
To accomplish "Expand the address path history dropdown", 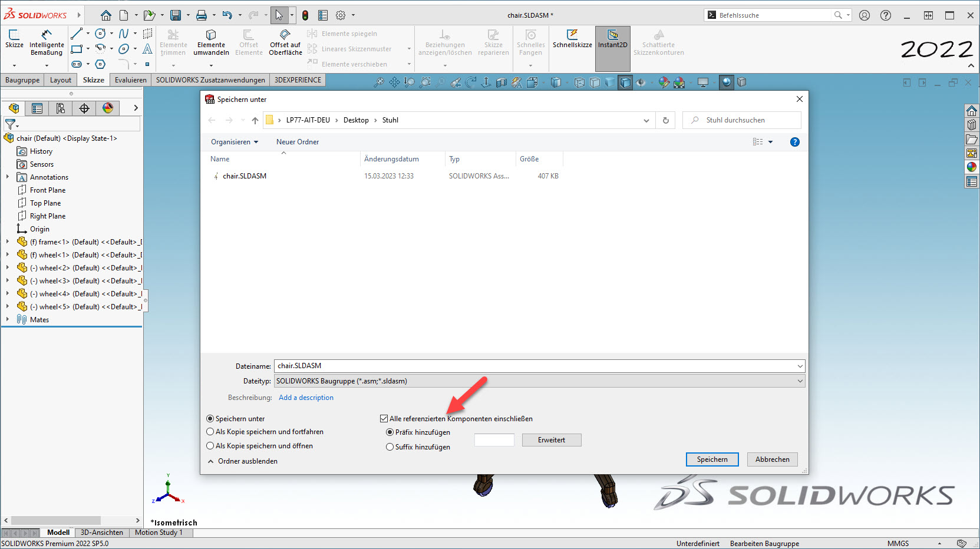I will [x=646, y=120].
